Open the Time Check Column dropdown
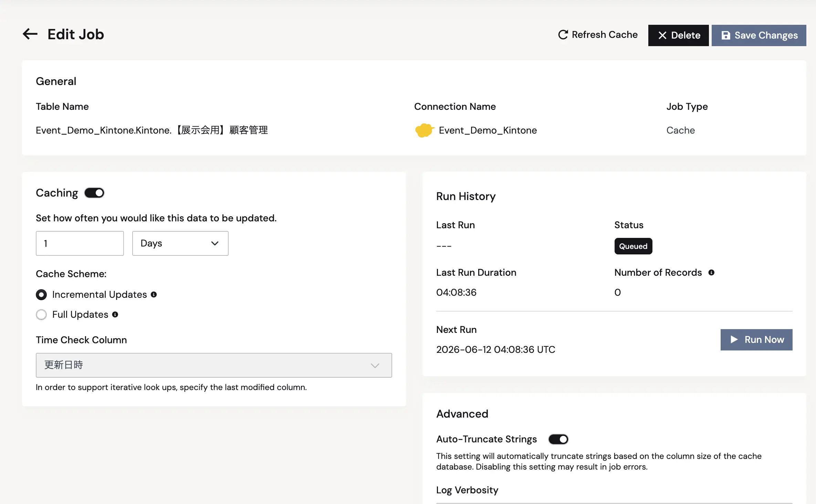Image resolution: width=816 pixels, height=504 pixels. [x=214, y=365]
